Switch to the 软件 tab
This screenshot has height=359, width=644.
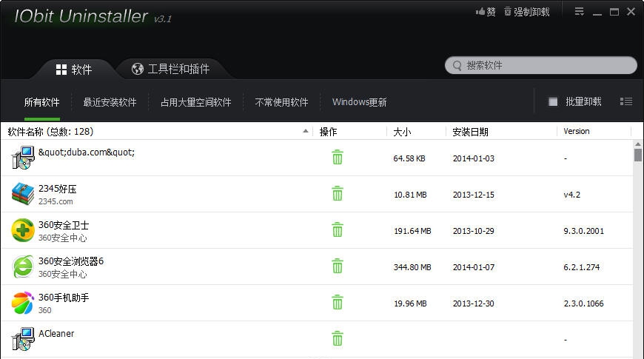pos(74,70)
